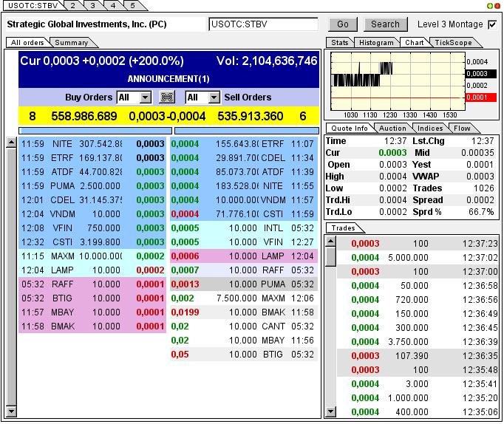Image resolution: width=504 pixels, height=424 pixels.
Task: Click the Search button
Action: click(386, 24)
